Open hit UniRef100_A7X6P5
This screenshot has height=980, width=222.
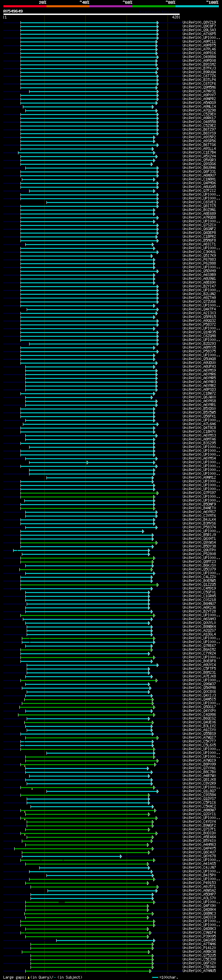click(x=199, y=34)
